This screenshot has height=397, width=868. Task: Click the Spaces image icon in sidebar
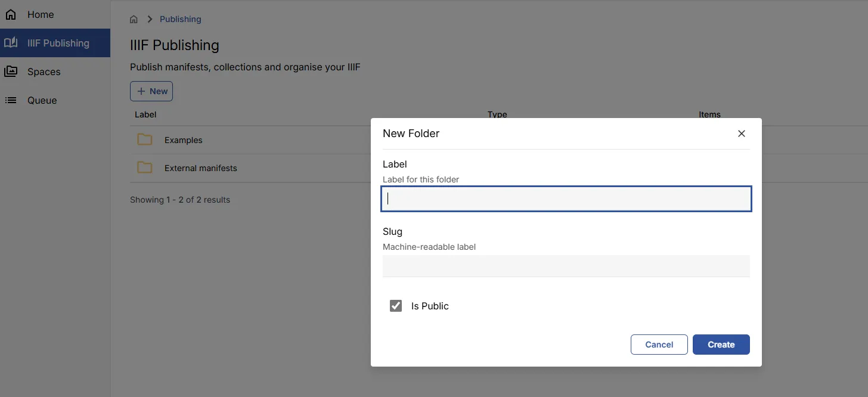11,71
